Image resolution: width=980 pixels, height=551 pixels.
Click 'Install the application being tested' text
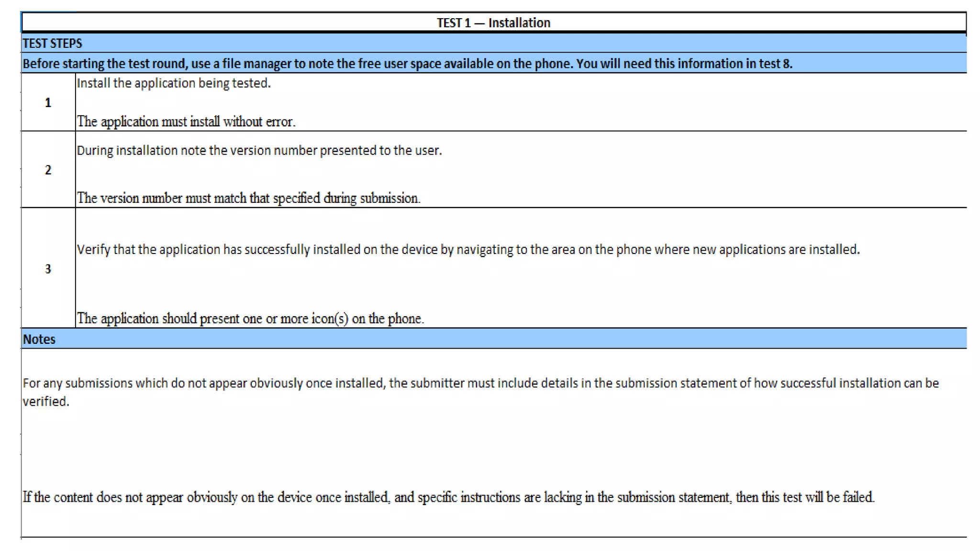[174, 83]
